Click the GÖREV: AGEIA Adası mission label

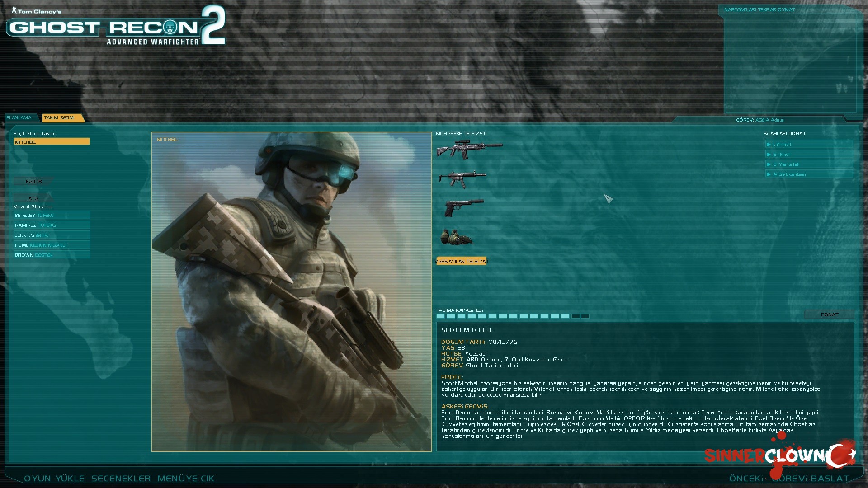(x=760, y=120)
